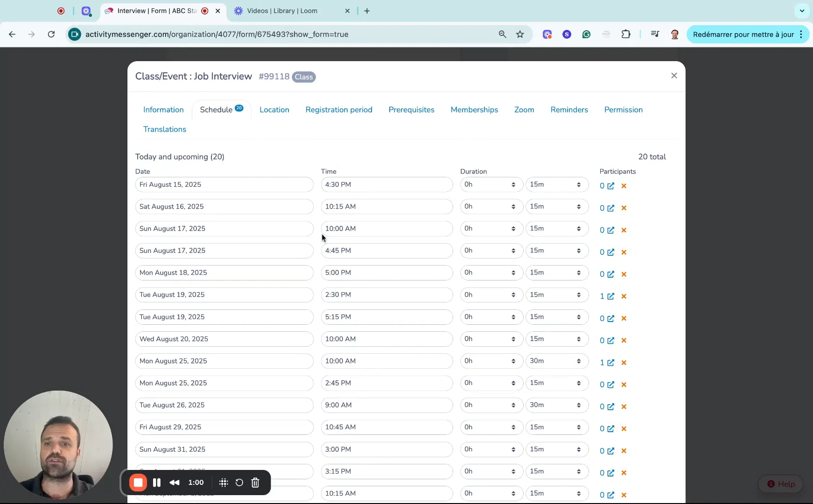Viewport: 813px width, 504px height.
Task: Switch to the Memberships tab
Action: tap(474, 110)
